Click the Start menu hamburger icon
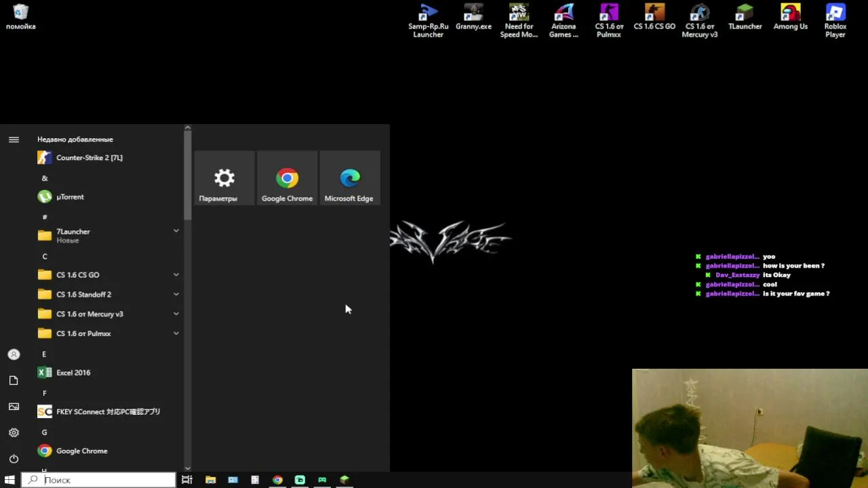Viewport: 868px width, 488px height. pyautogui.click(x=14, y=139)
